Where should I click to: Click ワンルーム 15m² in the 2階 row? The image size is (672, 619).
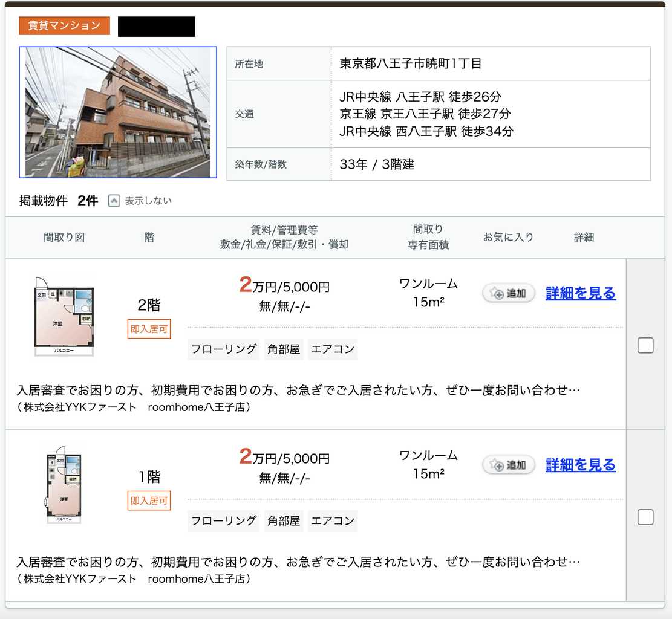pyautogui.click(x=429, y=293)
